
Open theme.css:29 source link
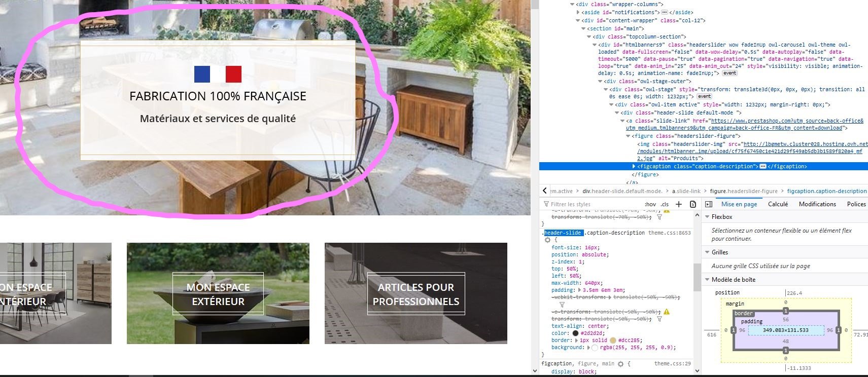click(x=672, y=363)
